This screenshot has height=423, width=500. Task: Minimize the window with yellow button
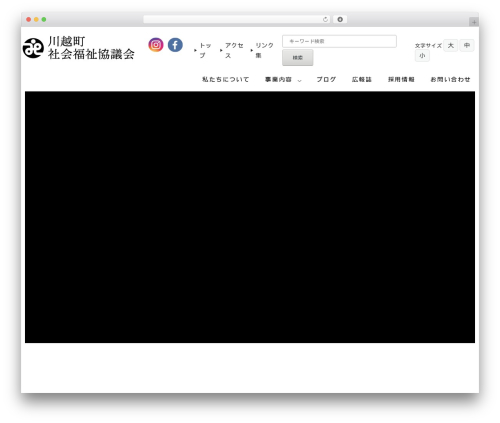point(36,19)
